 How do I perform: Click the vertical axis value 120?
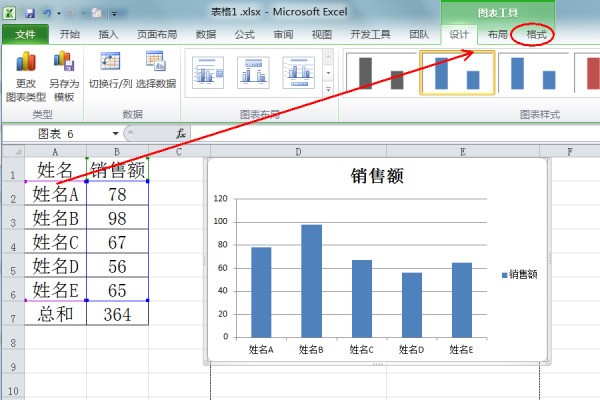[x=220, y=198]
